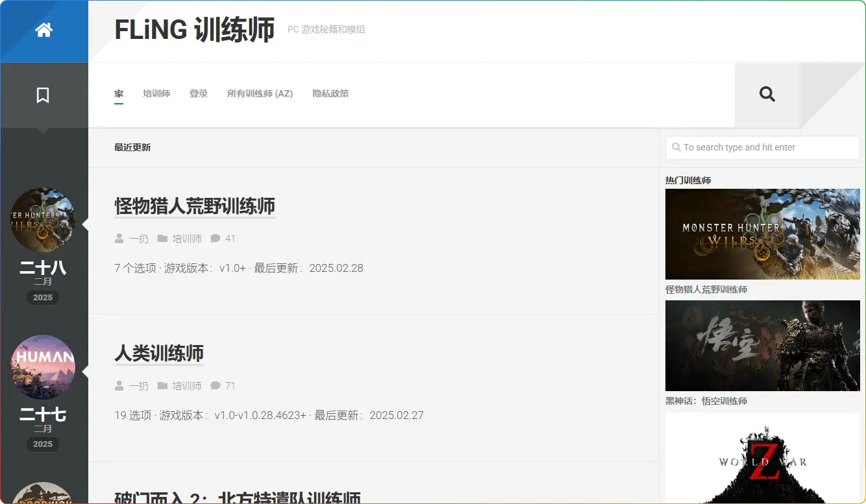
Task: Click the Humankind circular avatar icon
Action: pos(43,367)
